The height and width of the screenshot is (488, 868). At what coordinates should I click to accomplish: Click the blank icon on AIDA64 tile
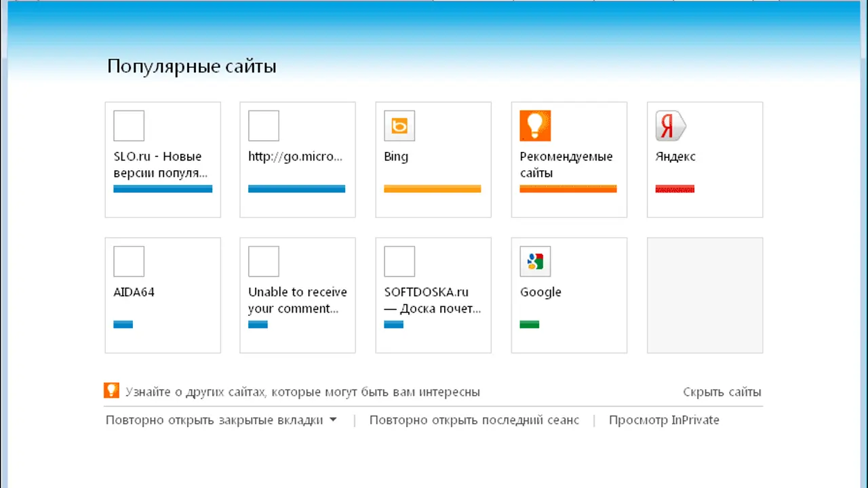pyautogui.click(x=129, y=262)
